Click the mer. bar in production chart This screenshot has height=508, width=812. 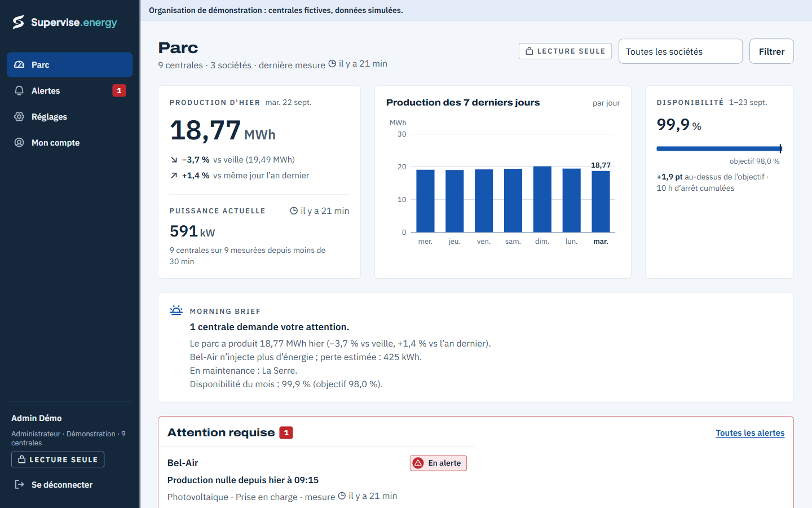[x=425, y=201]
